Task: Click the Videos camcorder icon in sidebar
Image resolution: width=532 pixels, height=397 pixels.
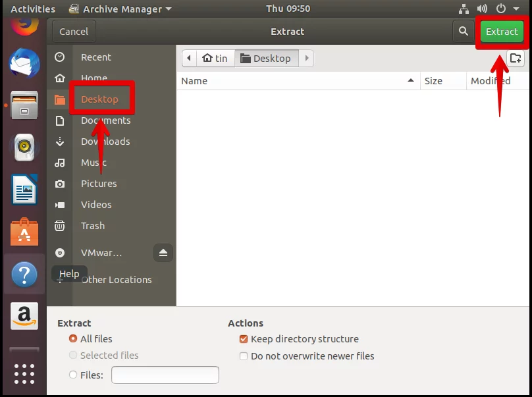Action: point(60,205)
